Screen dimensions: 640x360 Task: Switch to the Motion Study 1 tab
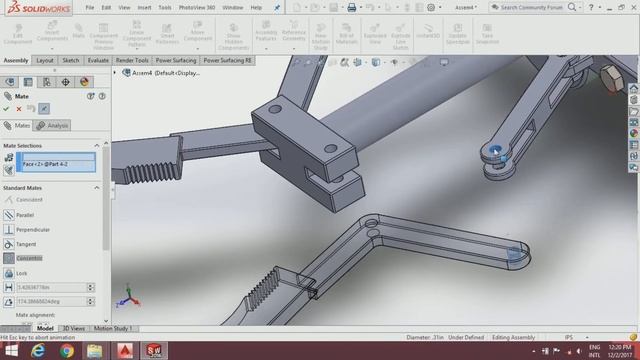click(113, 328)
